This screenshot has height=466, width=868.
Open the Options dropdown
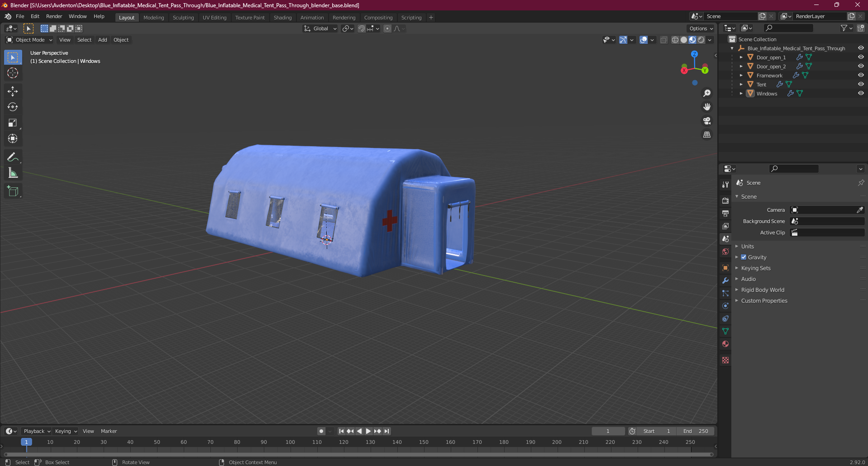[701, 29]
